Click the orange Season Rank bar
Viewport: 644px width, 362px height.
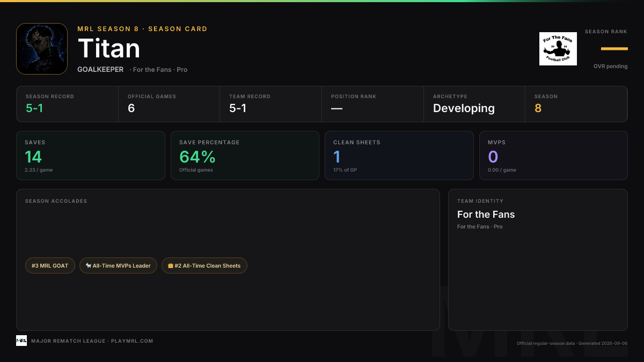coord(614,49)
